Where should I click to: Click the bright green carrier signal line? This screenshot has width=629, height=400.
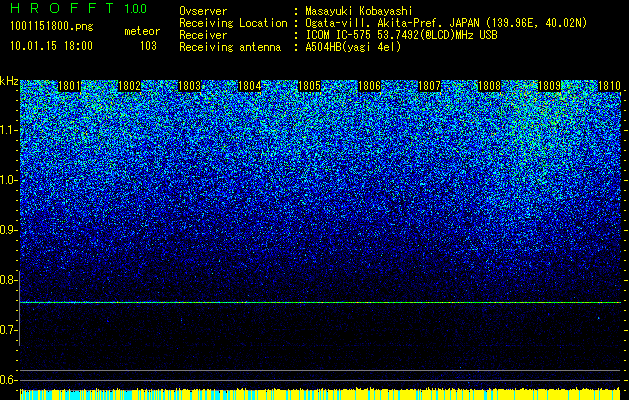click(320, 303)
